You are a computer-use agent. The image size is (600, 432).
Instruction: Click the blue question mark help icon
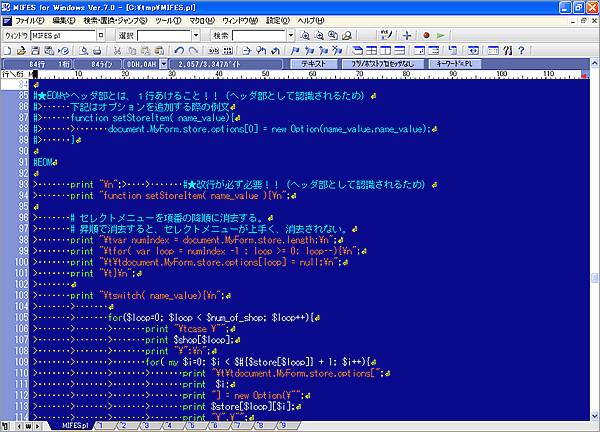click(521, 51)
